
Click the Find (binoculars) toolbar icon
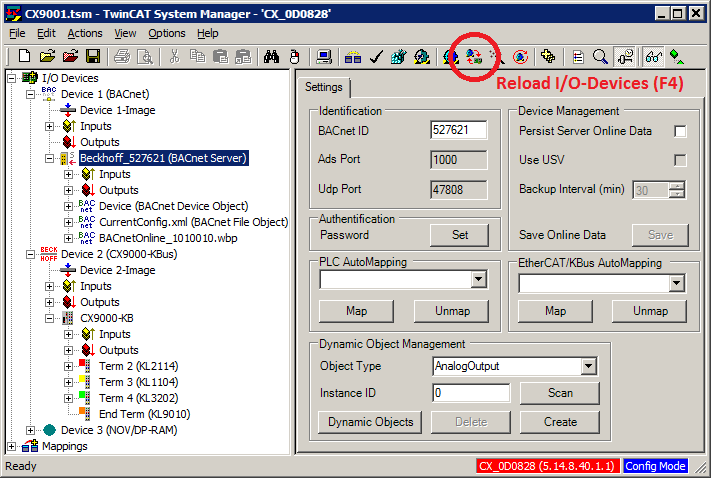[271, 57]
